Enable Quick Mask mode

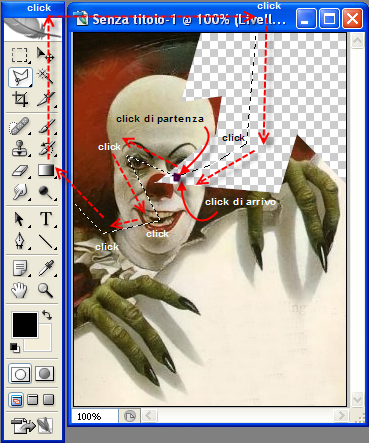coord(44,373)
